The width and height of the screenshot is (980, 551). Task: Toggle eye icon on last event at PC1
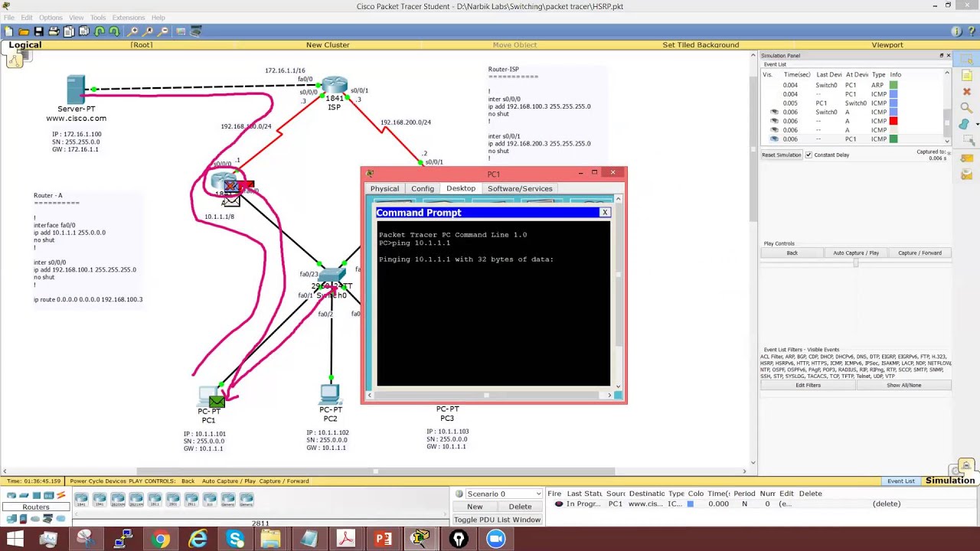pyautogui.click(x=774, y=139)
